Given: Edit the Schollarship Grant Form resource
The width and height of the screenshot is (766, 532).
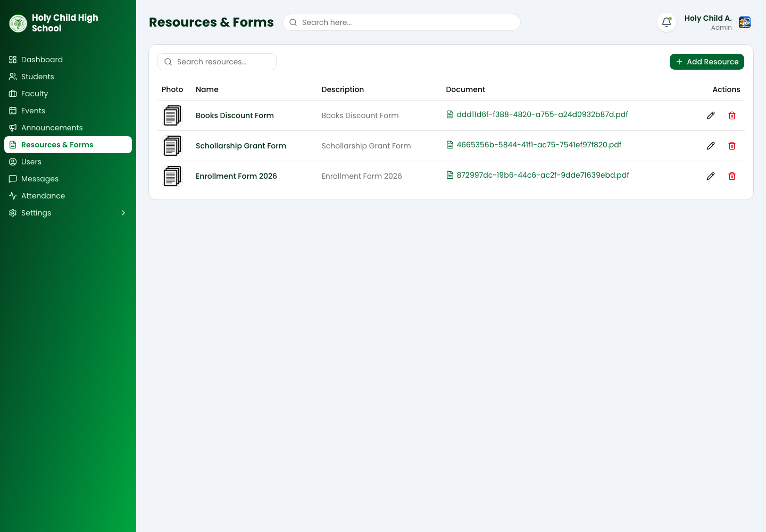Looking at the screenshot, I should 711,146.
